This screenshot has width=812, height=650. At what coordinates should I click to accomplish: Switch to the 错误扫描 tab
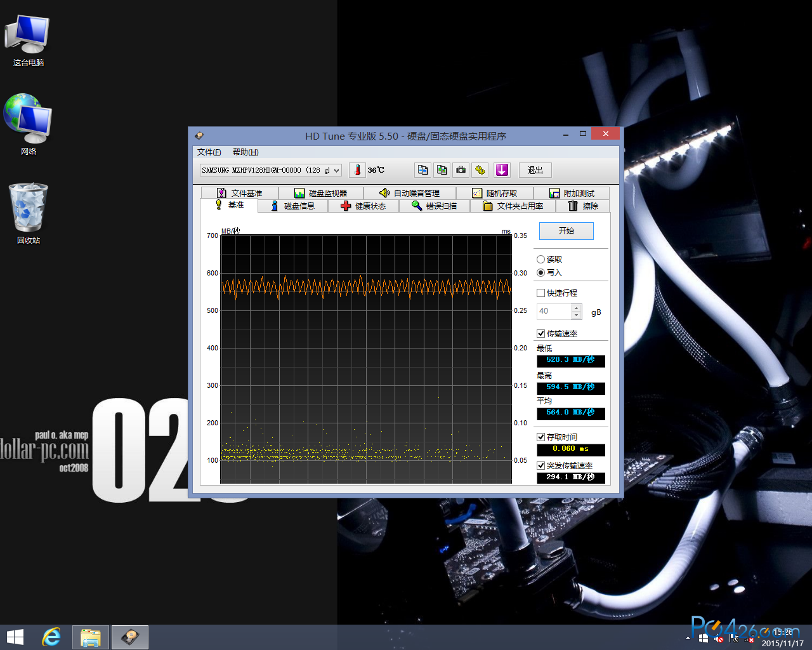point(435,206)
